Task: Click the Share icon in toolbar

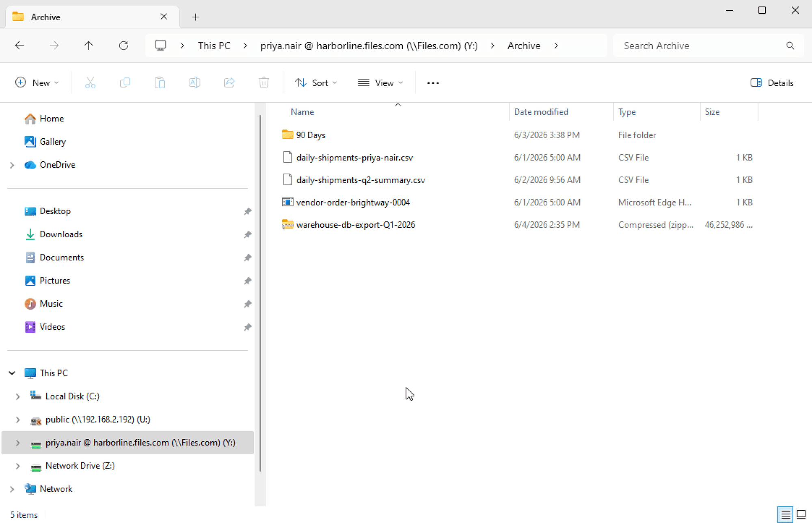Action: [229, 83]
